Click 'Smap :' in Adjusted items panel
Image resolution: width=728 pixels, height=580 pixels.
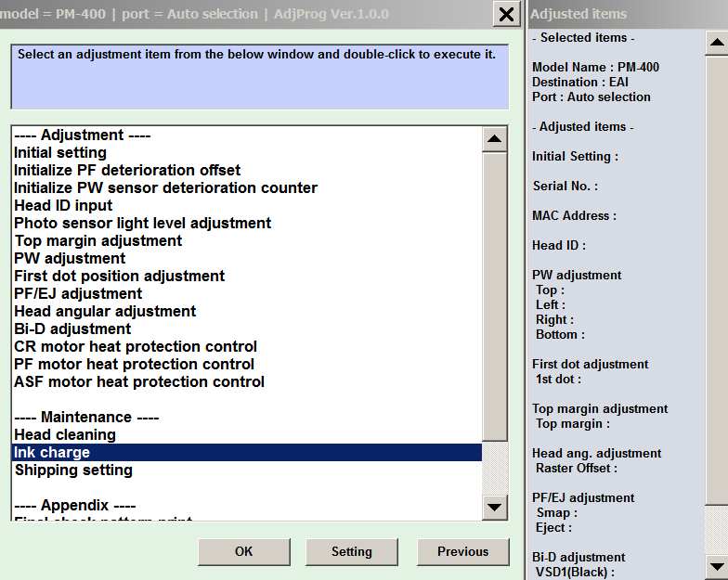click(x=557, y=512)
